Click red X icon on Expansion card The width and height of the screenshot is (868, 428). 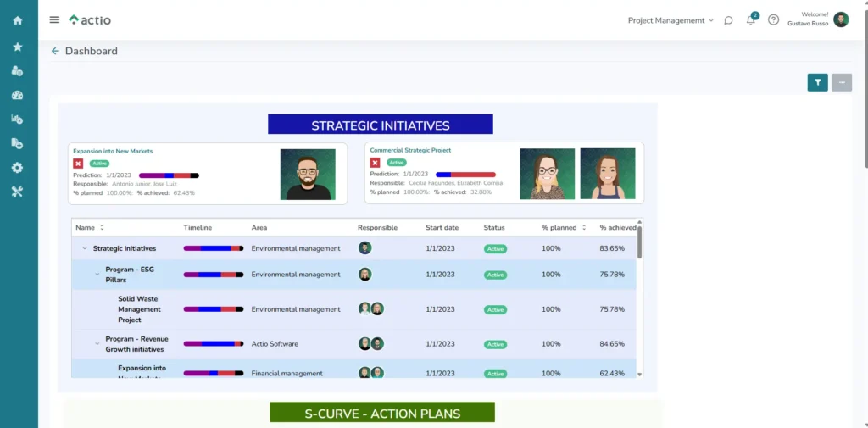click(78, 164)
